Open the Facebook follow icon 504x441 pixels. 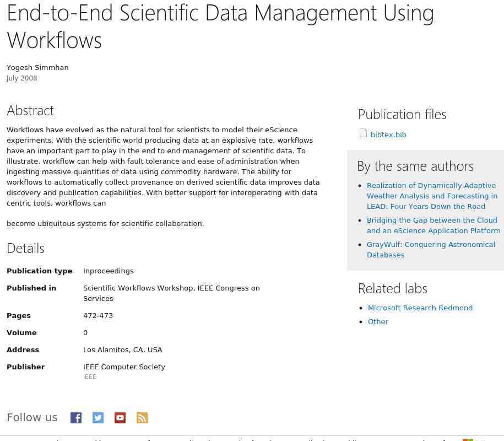(76, 418)
